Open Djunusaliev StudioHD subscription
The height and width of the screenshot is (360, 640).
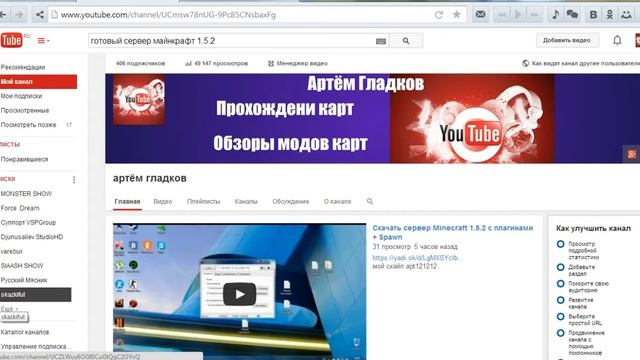[x=31, y=237]
